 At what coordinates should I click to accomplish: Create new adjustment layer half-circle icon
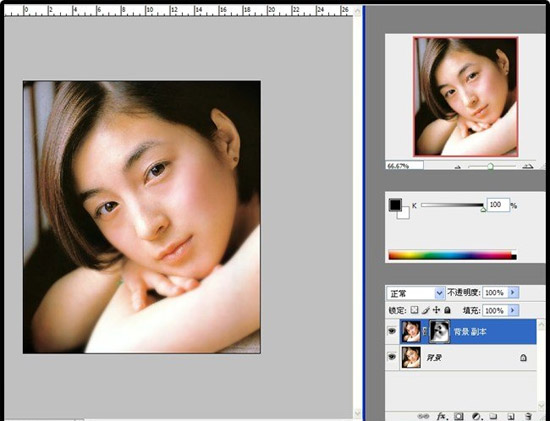476,416
